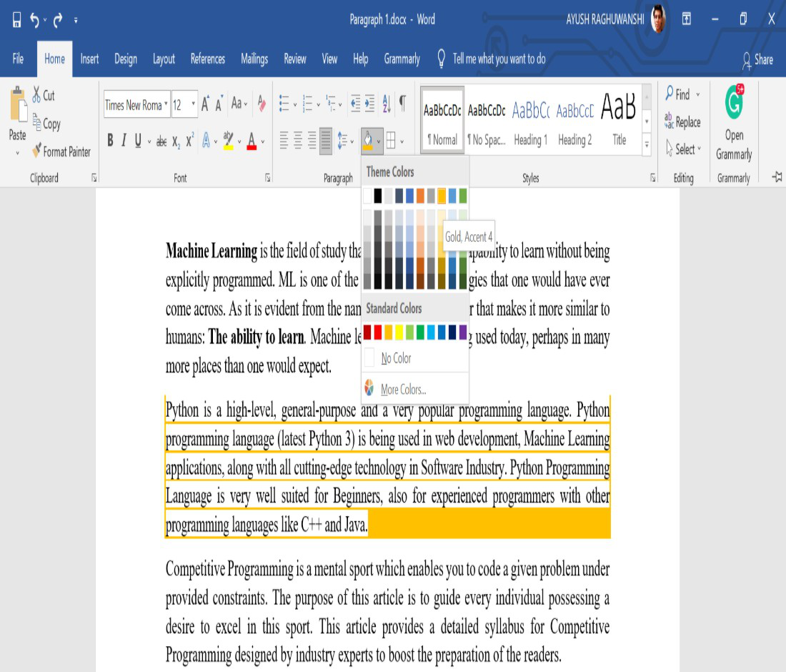Viewport: 786px width, 672px height.
Task: Activate the Format Painter
Action: click(x=61, y=152)
